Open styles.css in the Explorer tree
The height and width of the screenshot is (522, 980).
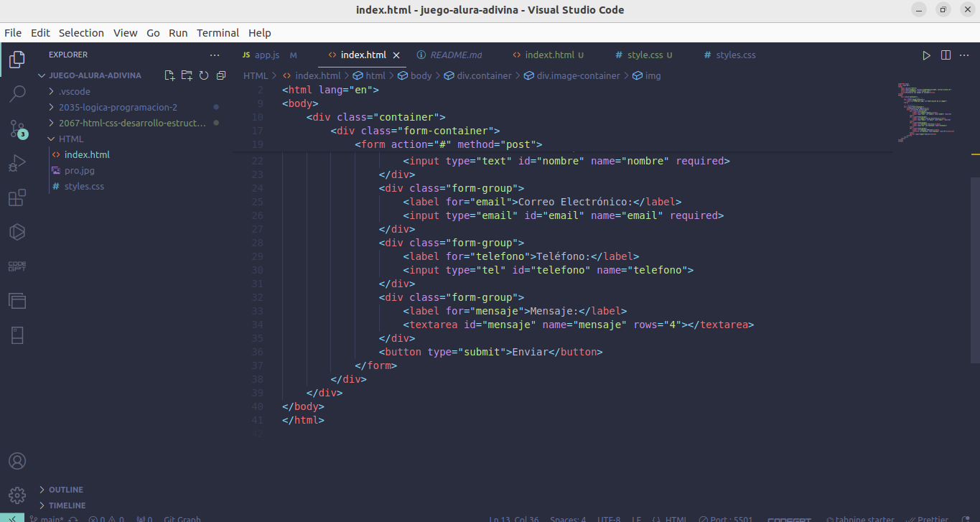[x=84, y=186]
